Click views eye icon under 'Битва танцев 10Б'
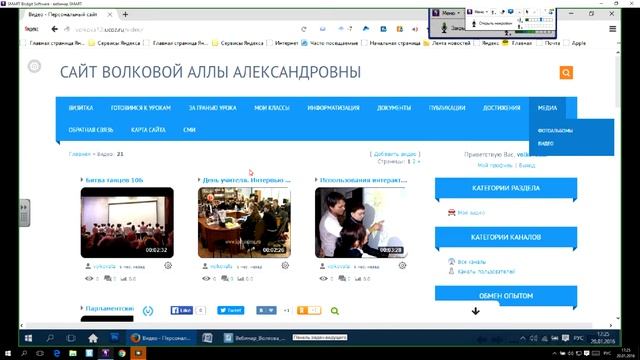 click(x=89, y=279)
